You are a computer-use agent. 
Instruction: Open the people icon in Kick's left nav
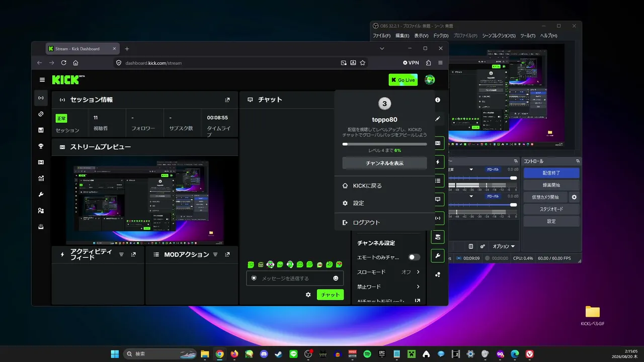pos(41,211)
